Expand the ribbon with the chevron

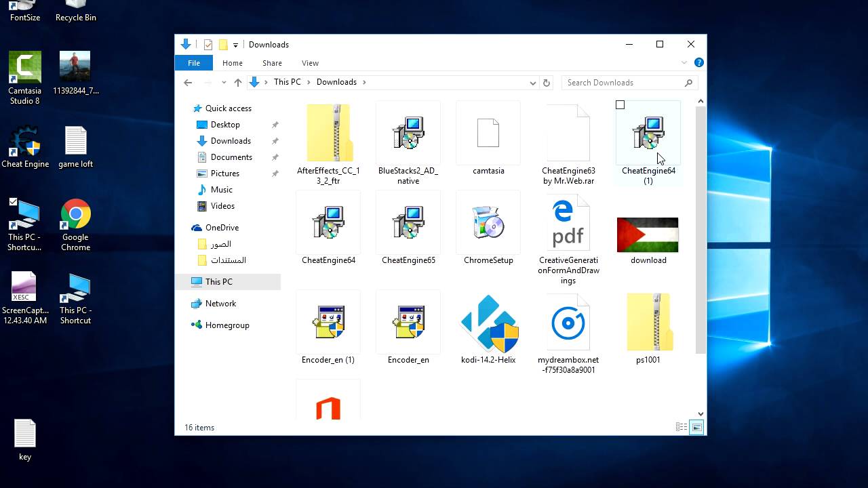pos(684,63)
